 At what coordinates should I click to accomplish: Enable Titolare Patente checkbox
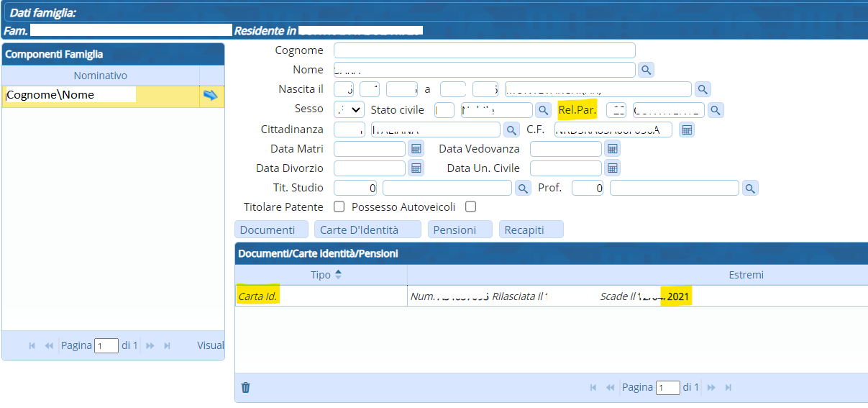pos(339,207)
